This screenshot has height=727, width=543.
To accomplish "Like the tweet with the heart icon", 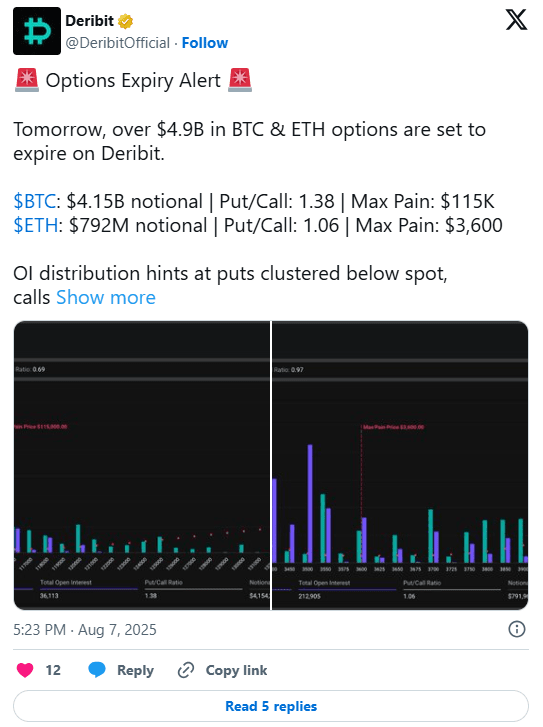I will pyautogui.click(x=25, y=670).
